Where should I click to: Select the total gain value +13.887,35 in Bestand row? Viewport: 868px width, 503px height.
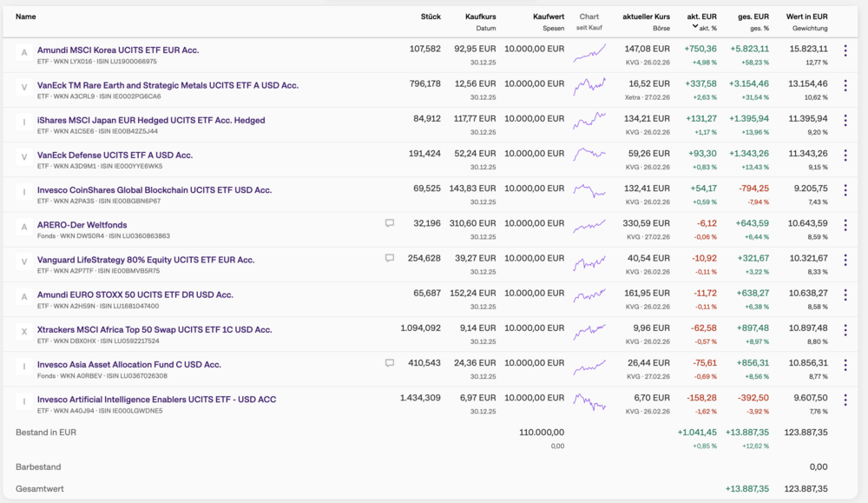point(747,432)
